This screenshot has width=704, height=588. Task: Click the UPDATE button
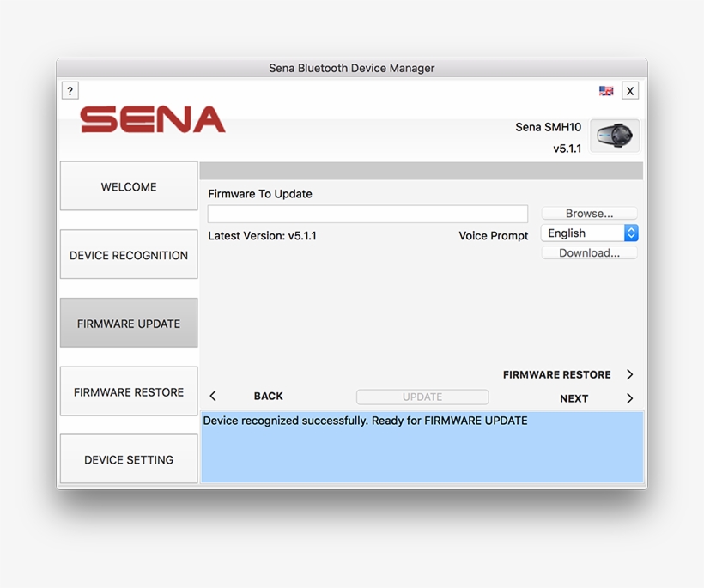tap(422, 397)
